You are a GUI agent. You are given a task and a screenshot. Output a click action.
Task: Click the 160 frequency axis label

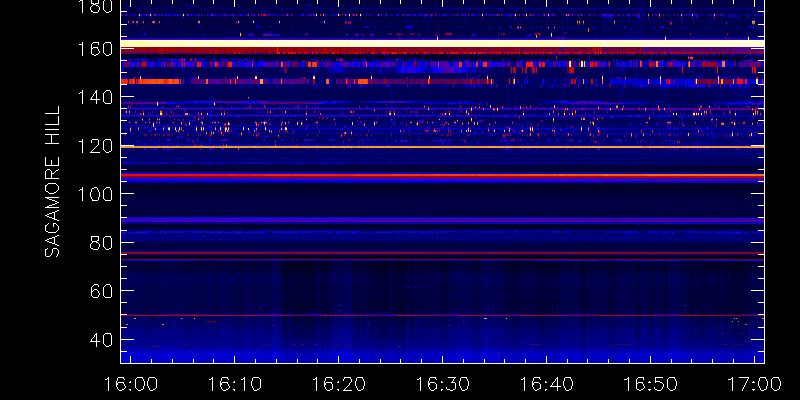point(96,49)
